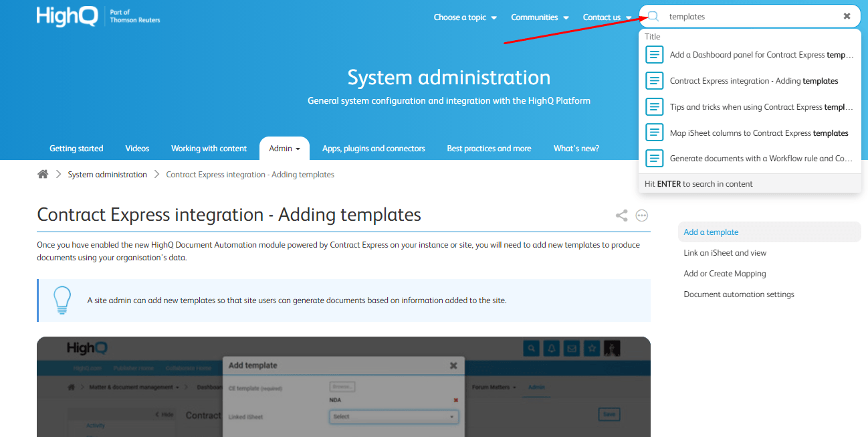Open Contract Express integration - Adding templates result
This screenshot has height=437, width=868.
click(x=750, y=81)
